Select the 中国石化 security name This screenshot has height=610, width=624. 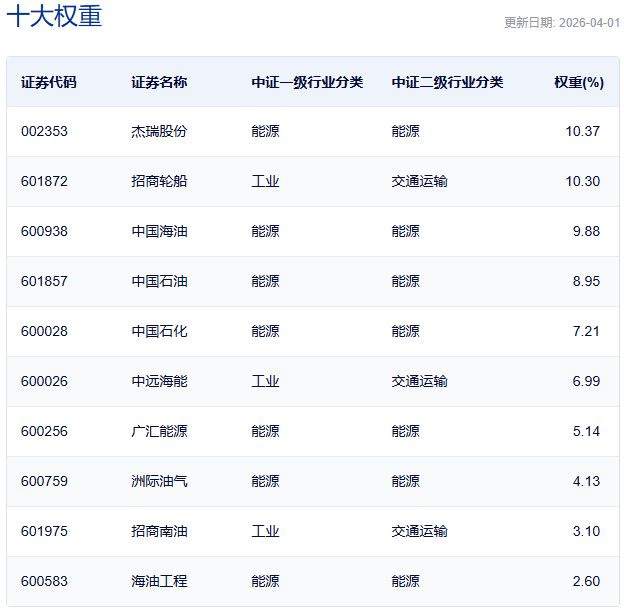click(x=159, y=331)
